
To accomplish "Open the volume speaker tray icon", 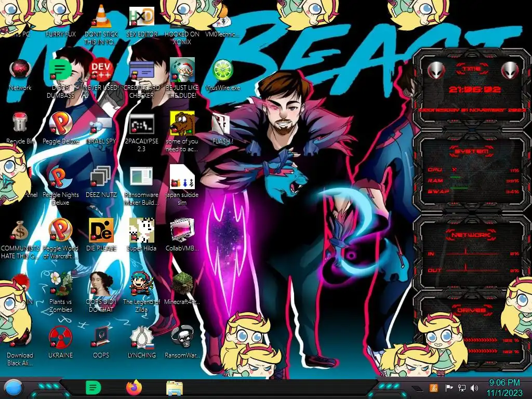I will click(474, 388).
